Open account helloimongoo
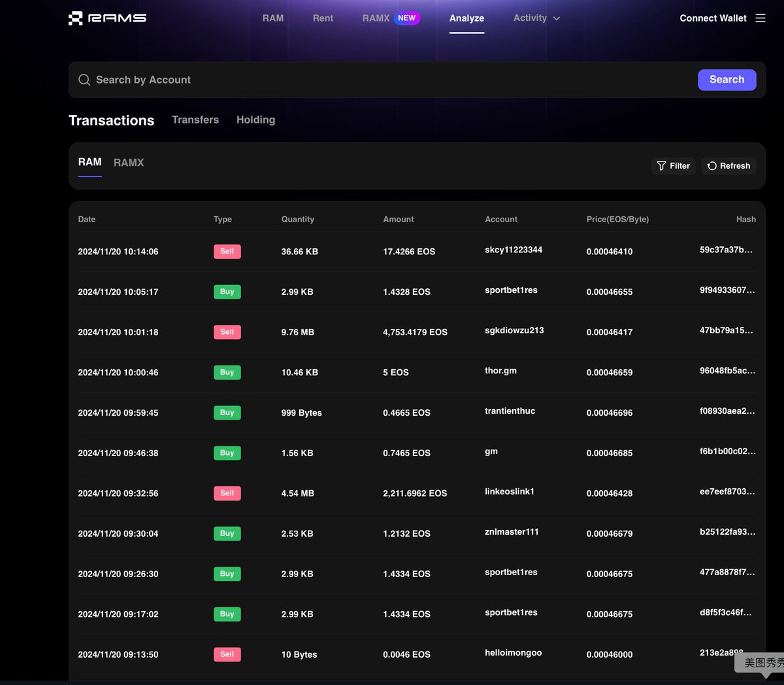This screenshot has width=784, height=685. click(513, 653)
